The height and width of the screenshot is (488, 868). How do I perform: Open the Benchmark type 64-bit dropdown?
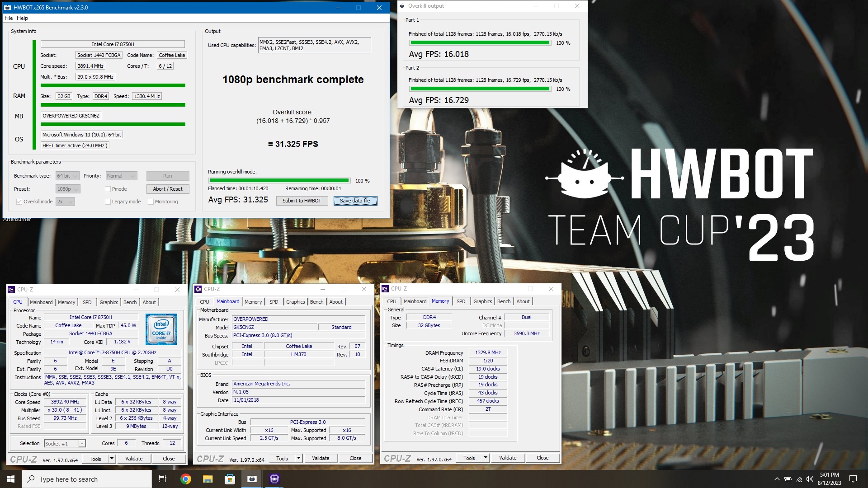point(67,176)
